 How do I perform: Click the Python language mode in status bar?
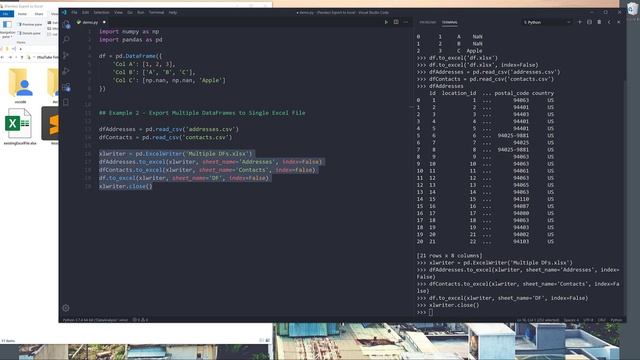(616, 320)
